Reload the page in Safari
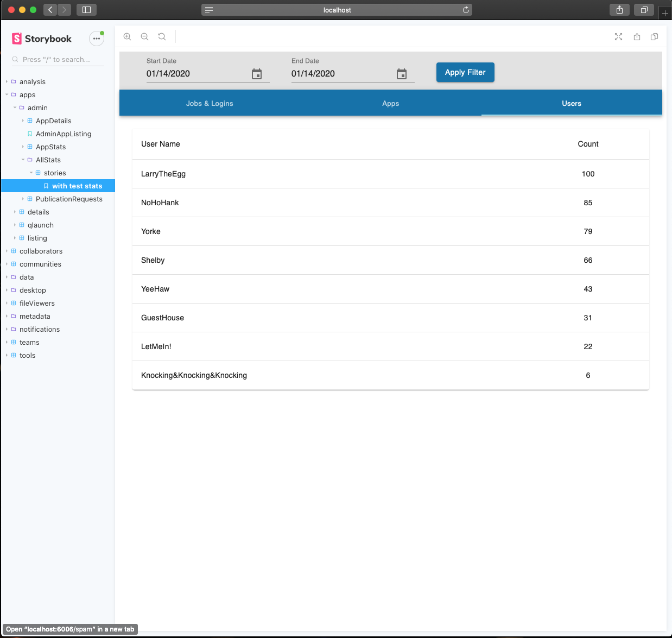This screenshot has width=672, height=638. tap(465, 9)
